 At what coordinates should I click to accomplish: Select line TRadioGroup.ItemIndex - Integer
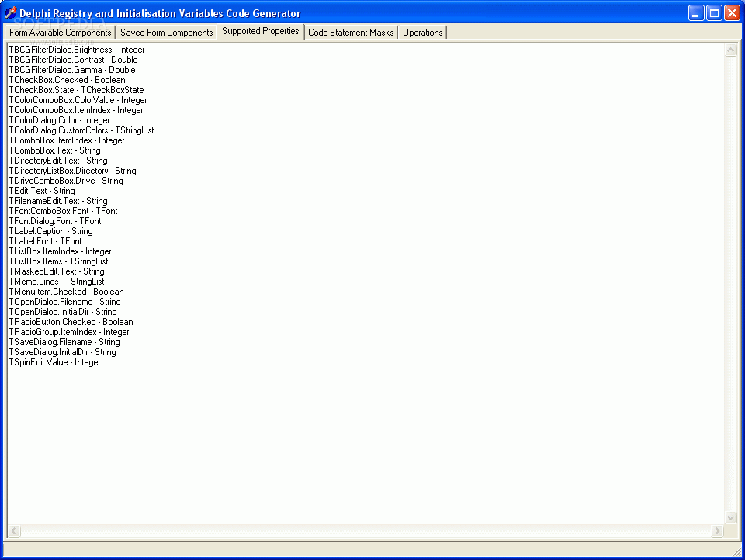coord(69,332)
